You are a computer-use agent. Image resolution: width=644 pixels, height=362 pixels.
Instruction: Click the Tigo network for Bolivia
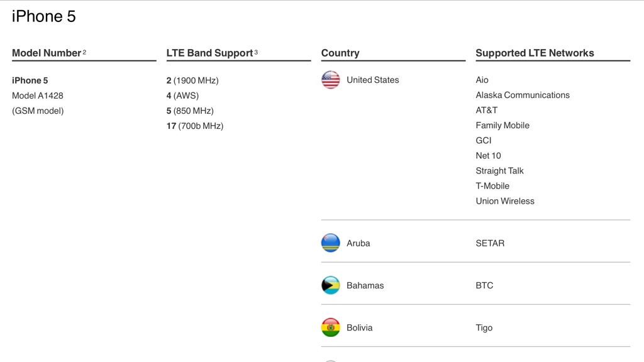pos(484,327)
